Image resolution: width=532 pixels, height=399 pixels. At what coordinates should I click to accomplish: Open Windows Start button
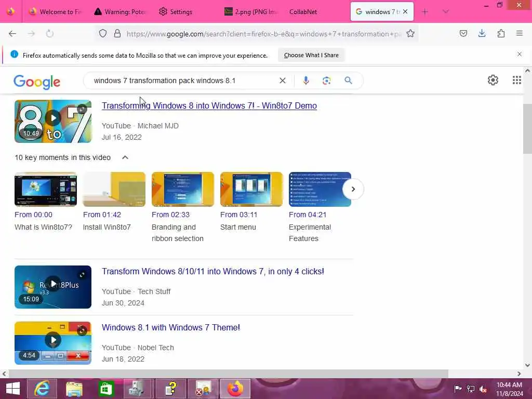(x=13, y=389)
